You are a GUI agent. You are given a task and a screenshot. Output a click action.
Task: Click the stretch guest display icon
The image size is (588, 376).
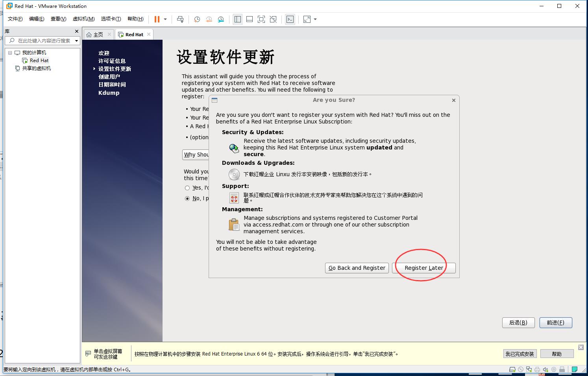pos(307,19)
